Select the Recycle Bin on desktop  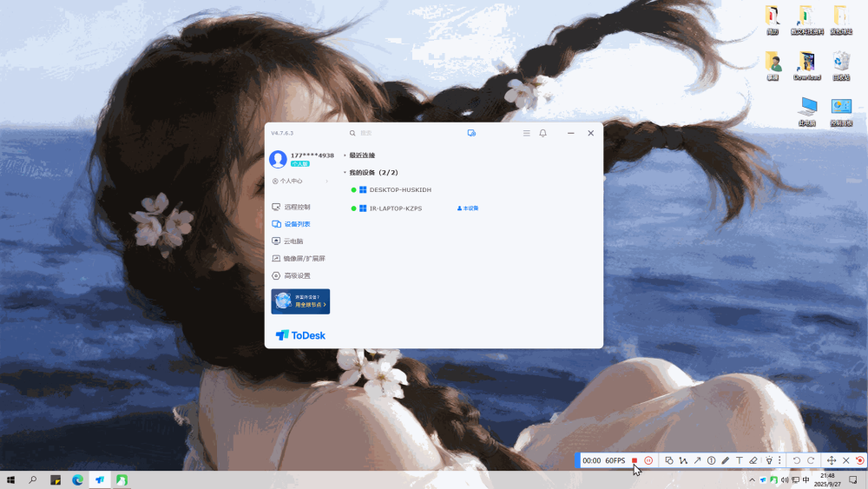coord(841,67)
